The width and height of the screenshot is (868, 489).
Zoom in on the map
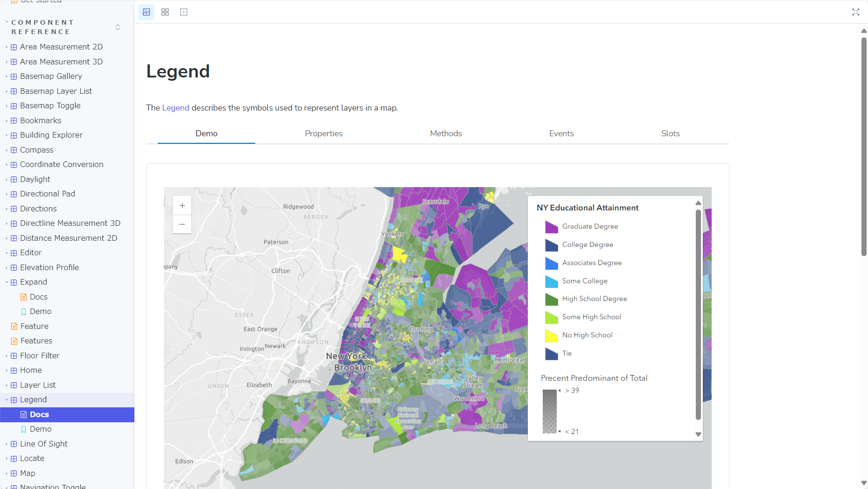[182, 205]
